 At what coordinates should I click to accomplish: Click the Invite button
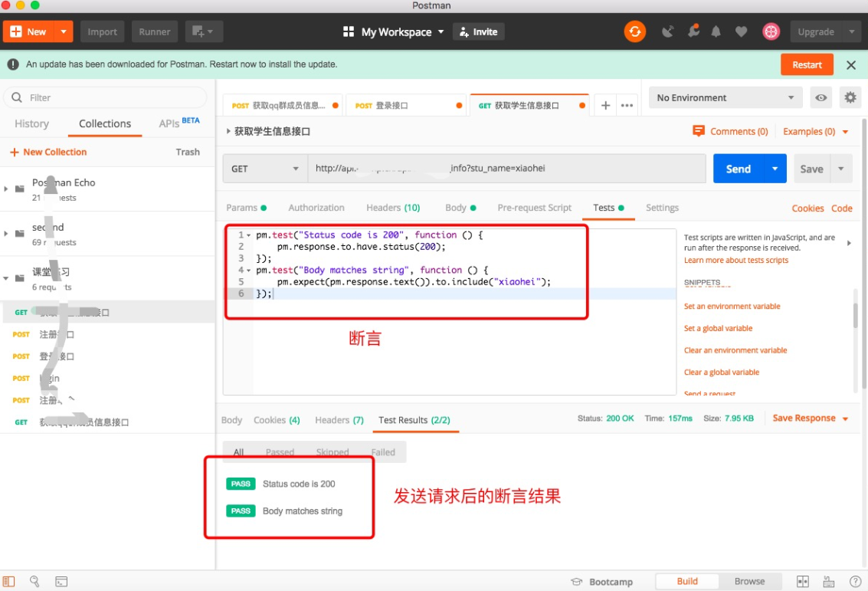point(478,31)
